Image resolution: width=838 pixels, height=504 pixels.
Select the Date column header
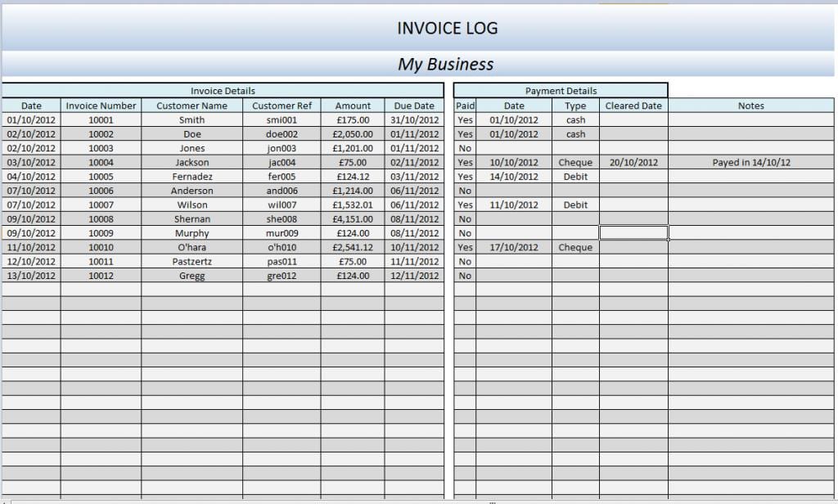[30, 105]
